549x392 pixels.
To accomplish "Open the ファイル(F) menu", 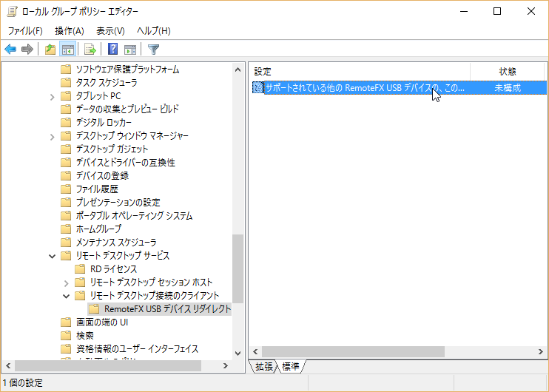I will 25,31.
